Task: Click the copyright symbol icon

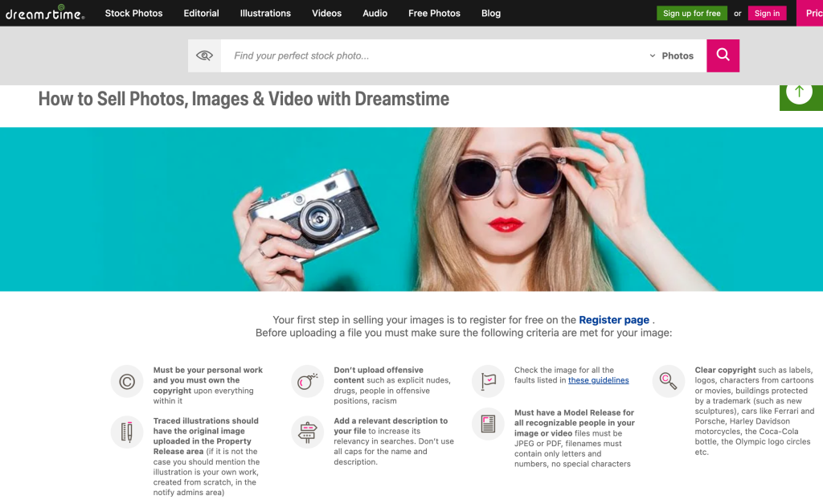Action: [x=127, y=382]
